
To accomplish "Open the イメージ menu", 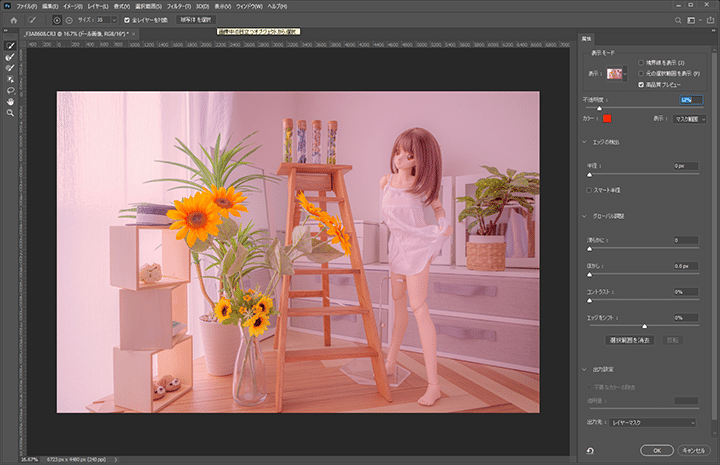I will (73, 6).
